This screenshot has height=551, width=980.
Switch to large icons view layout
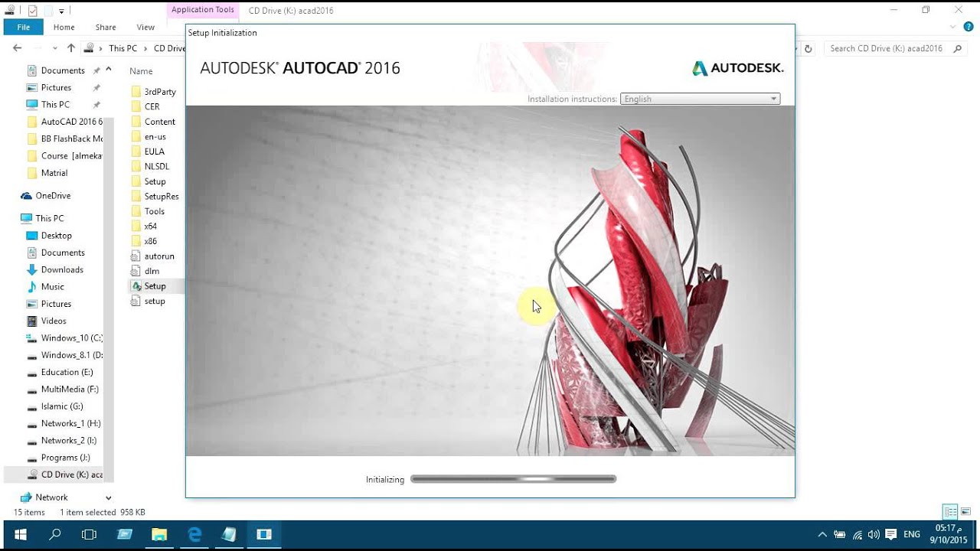pyautogui.click(x=966, y=512)
